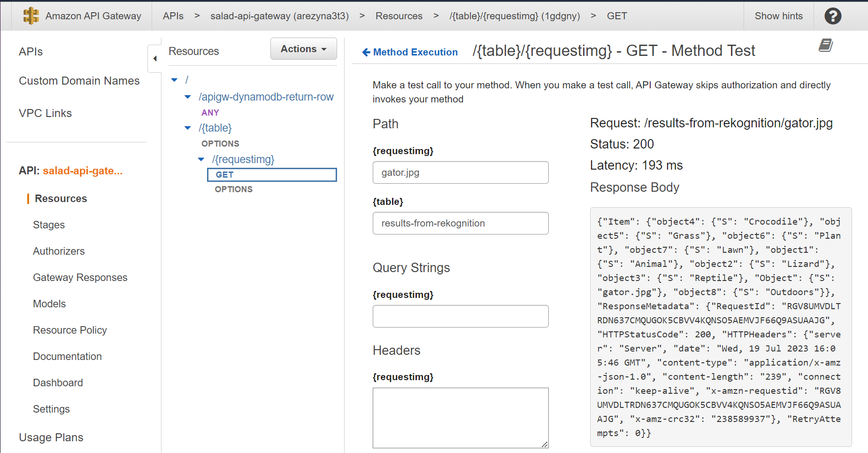
Task: Open the Actions dropdown button
Action: [x=303, y=49]
